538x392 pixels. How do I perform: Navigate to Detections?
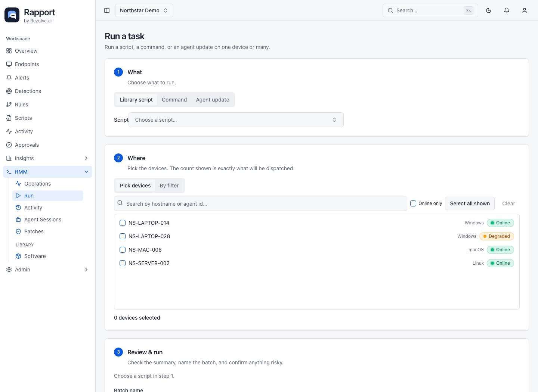(x=47, y=91)
